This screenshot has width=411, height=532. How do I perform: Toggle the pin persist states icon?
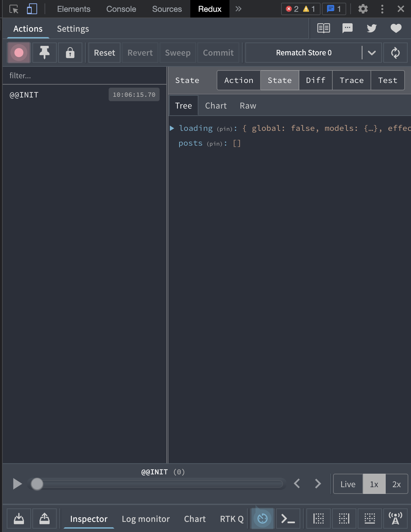click(45, 53)
